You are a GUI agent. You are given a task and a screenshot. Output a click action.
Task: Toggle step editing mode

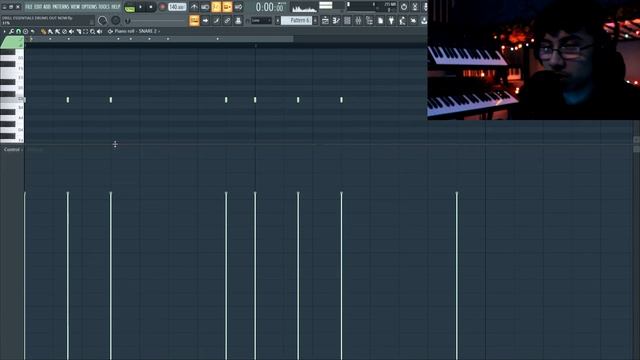click(x=216, y=20)
